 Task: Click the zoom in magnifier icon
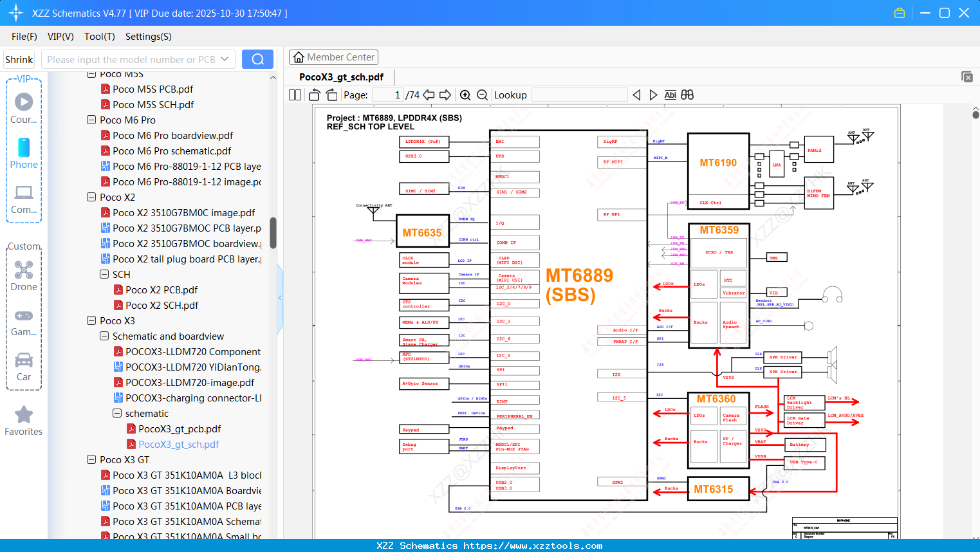465,95
